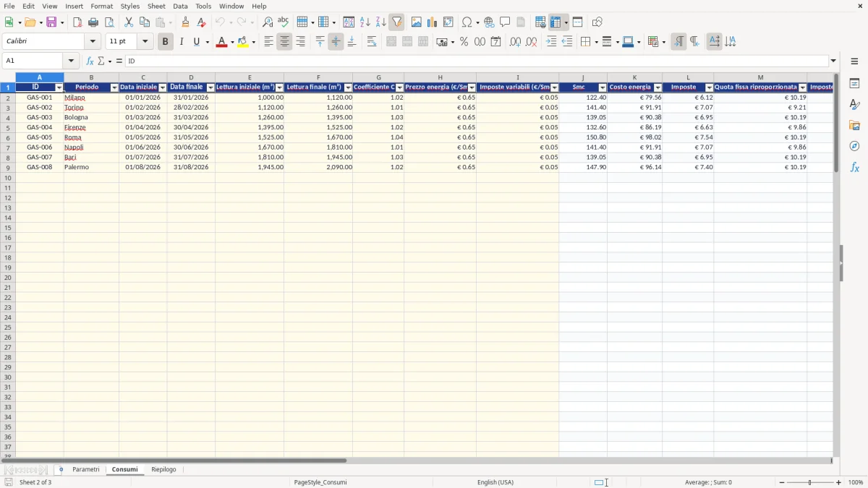
Task: Open sidebar Gallery icon
Action: [x=854, y=125]
